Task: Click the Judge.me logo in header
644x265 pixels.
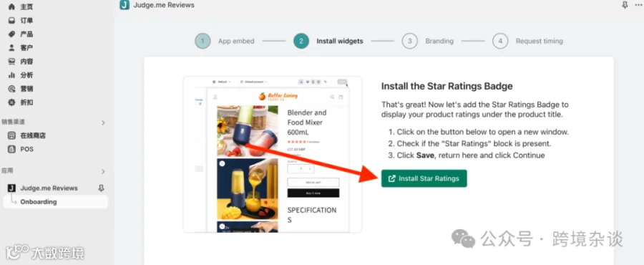Action: pyautogui.click(x=125, y=5)
